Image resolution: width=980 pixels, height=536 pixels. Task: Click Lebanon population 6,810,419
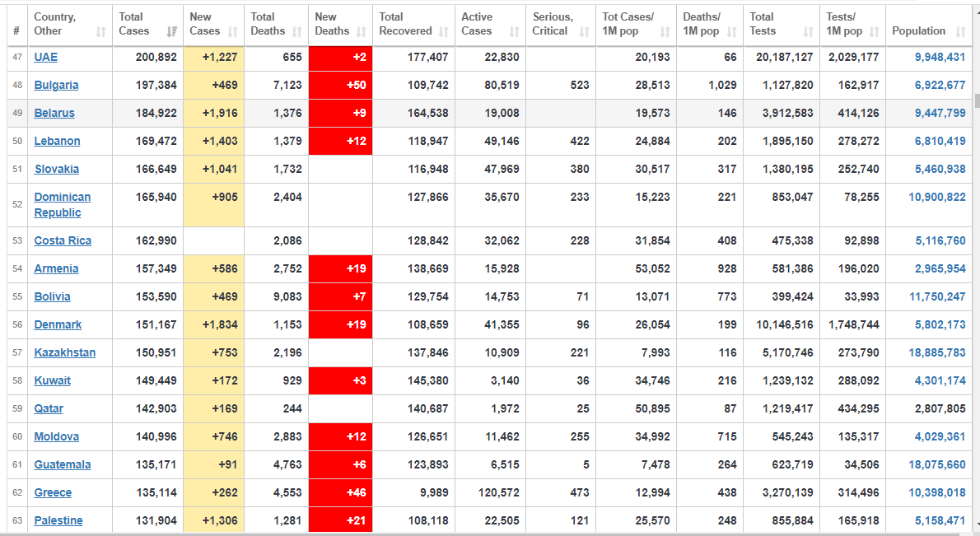tap(940, 141)
